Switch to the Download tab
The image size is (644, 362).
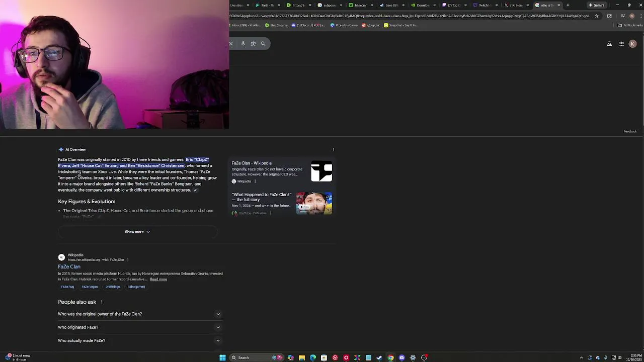click(x=422, y=5)
